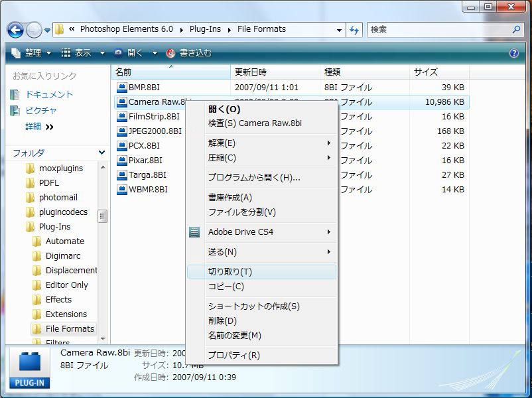Open the recent pages dropdown arrow
532x398 pixels.
coord(48,31)
